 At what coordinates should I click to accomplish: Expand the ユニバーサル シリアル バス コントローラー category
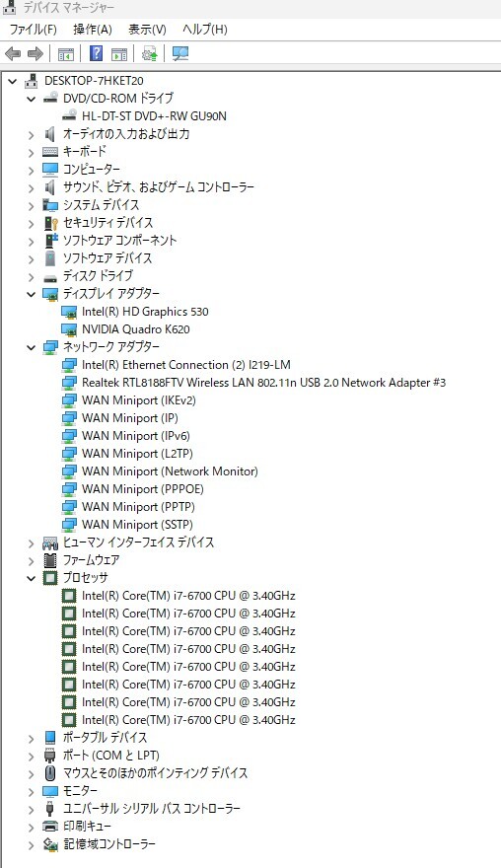pyautogui.click(x=31, y=809)
